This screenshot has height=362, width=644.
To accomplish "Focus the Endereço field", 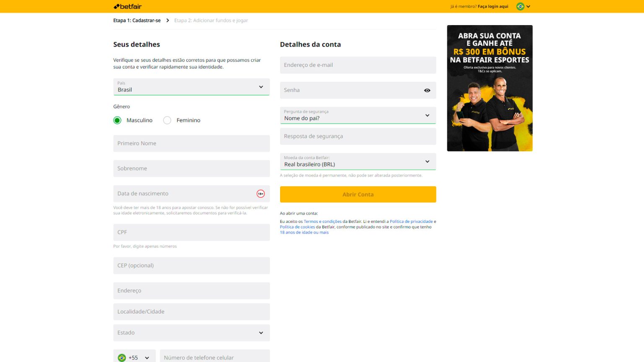I will (191, 291).
